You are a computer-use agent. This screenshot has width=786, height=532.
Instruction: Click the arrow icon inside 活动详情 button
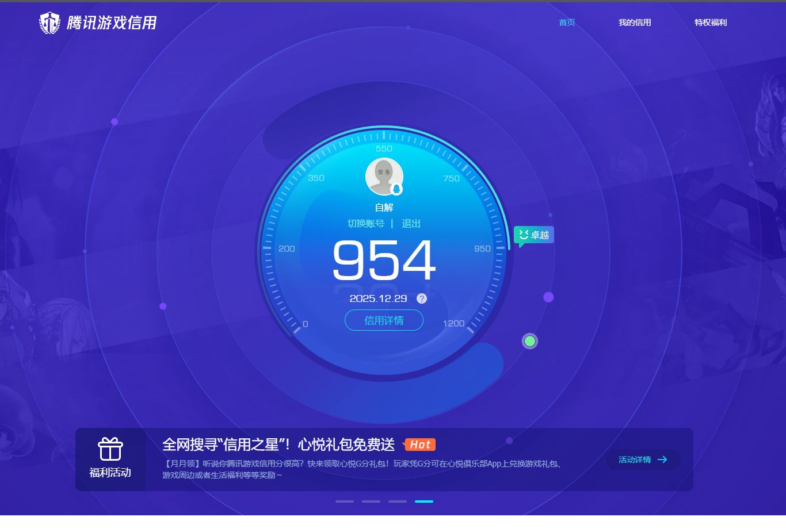662,460
